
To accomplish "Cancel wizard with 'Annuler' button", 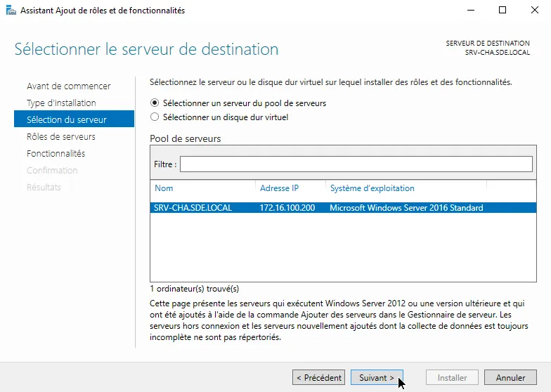I will 510,377.
